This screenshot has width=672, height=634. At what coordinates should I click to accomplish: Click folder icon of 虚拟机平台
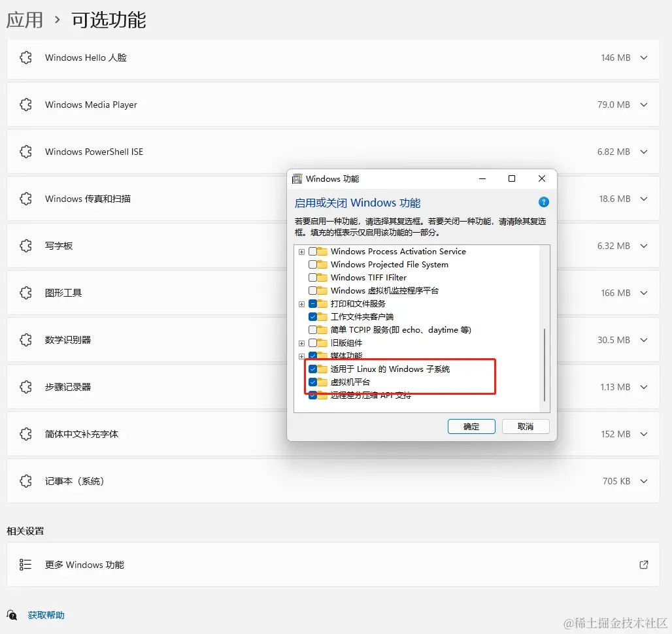pyautogui.click(x=322, y=382)
